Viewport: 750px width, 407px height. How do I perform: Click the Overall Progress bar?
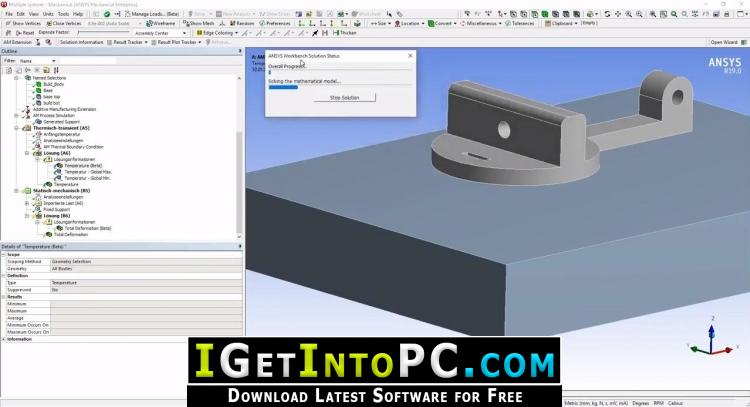tap(340, 72)
